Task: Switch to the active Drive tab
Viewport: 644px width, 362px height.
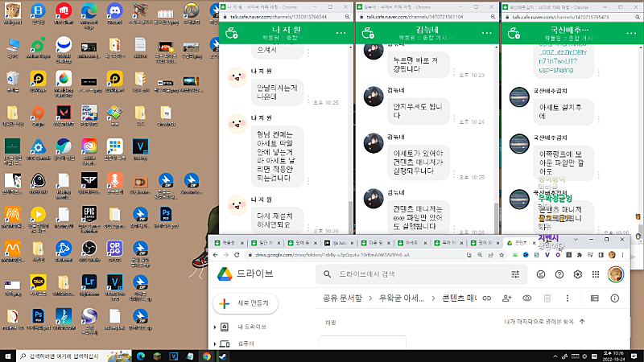Action: pos(521,243)
